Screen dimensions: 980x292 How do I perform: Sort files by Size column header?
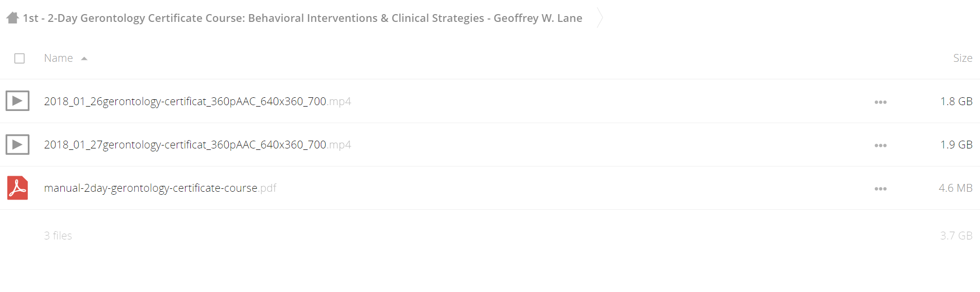(x=962, y=58)
